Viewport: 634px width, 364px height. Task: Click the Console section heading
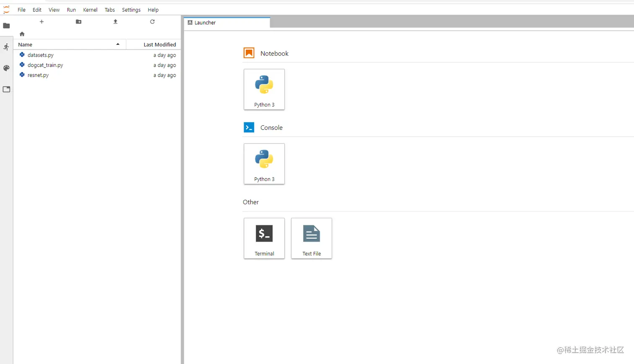(x=271, y=127)
